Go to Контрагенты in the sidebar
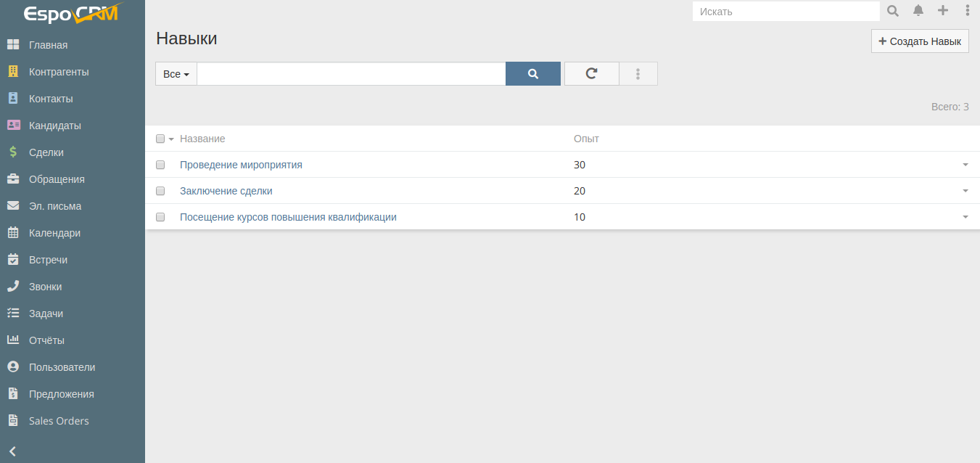The height and width of the screenshot is (463, 980). click(59, 72)
